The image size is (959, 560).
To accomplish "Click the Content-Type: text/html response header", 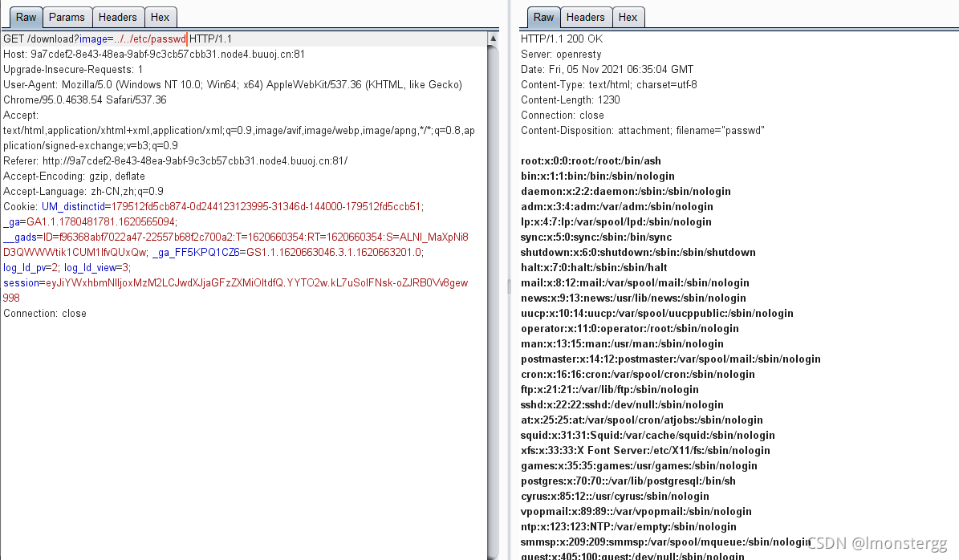I will pyautogui.click(x=608, y=85).
